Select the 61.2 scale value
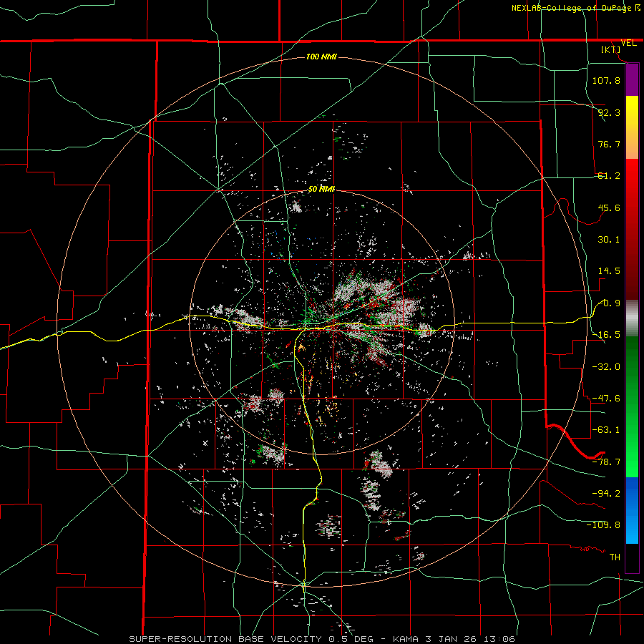644x644 pixels. pyautogui.click(x=609, y=176)
